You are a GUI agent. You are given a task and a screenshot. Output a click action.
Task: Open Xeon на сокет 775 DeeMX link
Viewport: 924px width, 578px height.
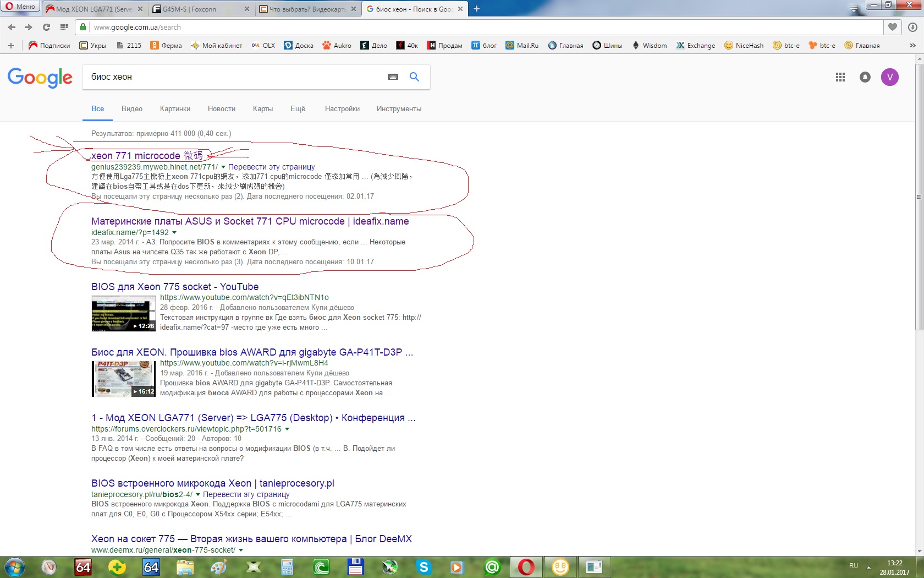pos(252,539)
